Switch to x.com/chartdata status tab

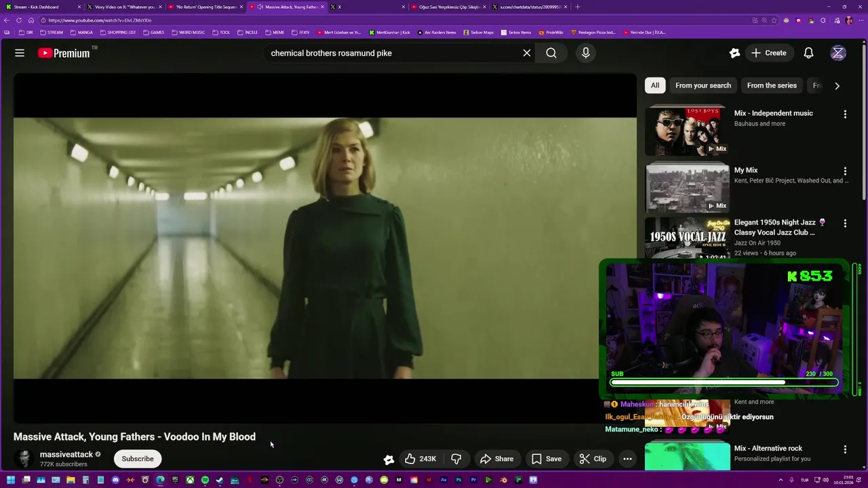tap(531, 7)
